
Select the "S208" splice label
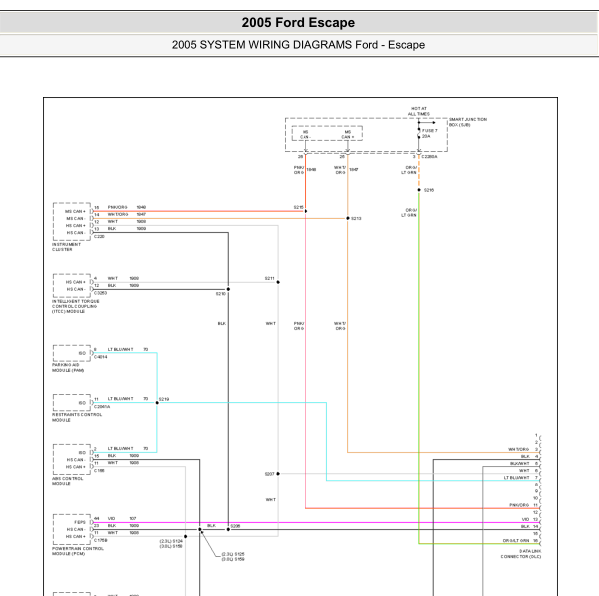point(235,526)
